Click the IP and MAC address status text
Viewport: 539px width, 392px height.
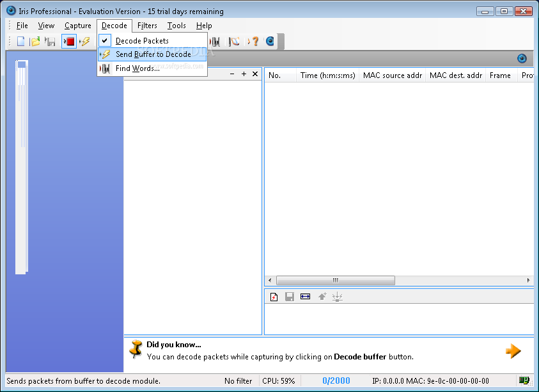pos(430,381)
